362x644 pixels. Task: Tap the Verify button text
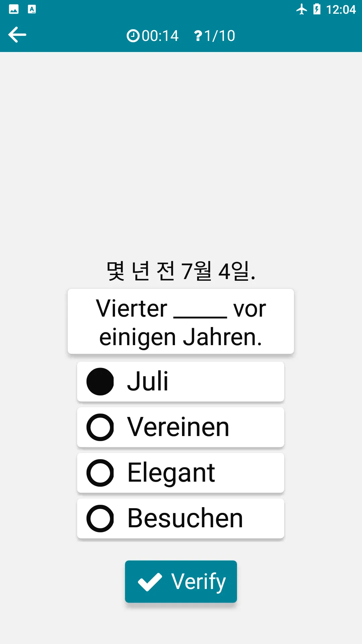click(198, 582)
